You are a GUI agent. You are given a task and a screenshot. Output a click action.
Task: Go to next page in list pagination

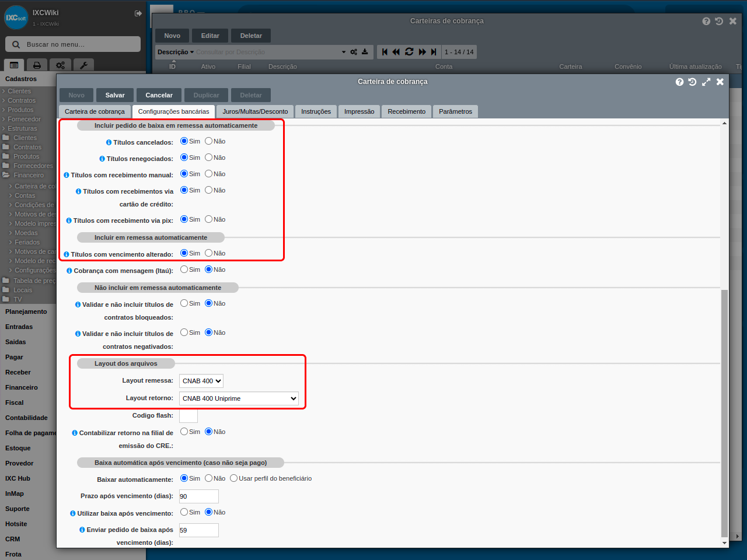pyautogui.click(x=422, y=52)
